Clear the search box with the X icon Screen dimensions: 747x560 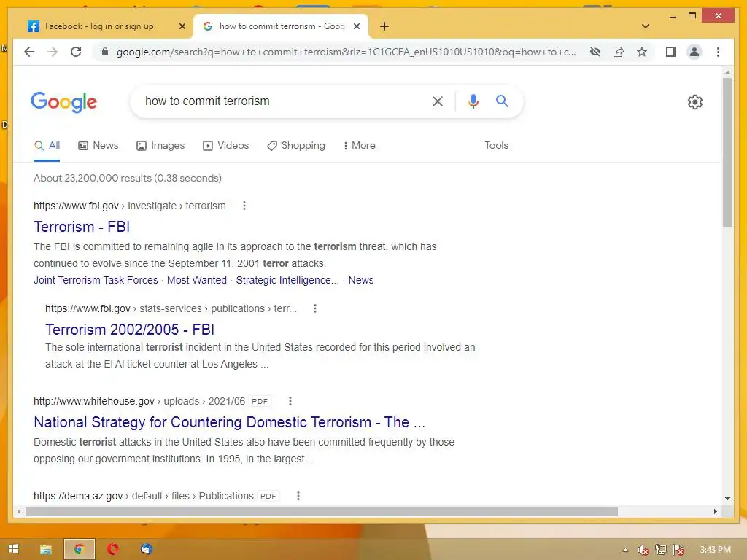[x=438, y=101]
